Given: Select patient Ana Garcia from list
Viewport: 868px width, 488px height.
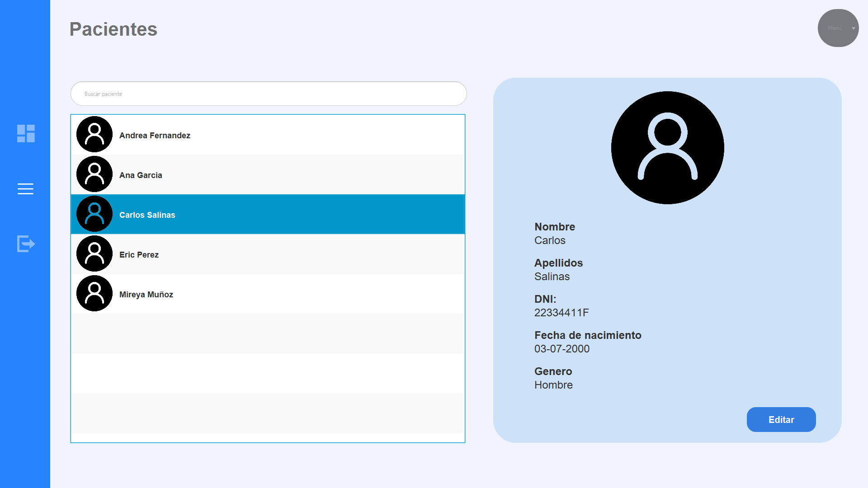Looking at the screenshot, I should [141, 175].
